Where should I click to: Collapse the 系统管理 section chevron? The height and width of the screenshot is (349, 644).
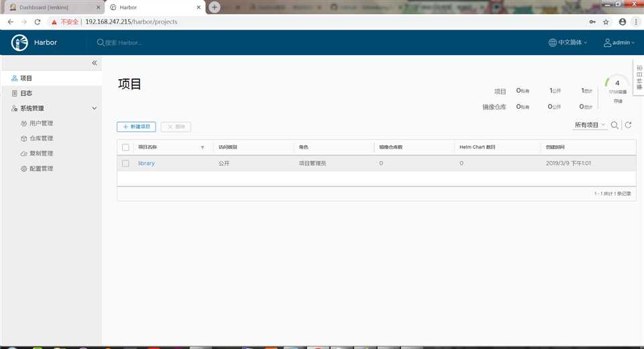click(95, 109)
